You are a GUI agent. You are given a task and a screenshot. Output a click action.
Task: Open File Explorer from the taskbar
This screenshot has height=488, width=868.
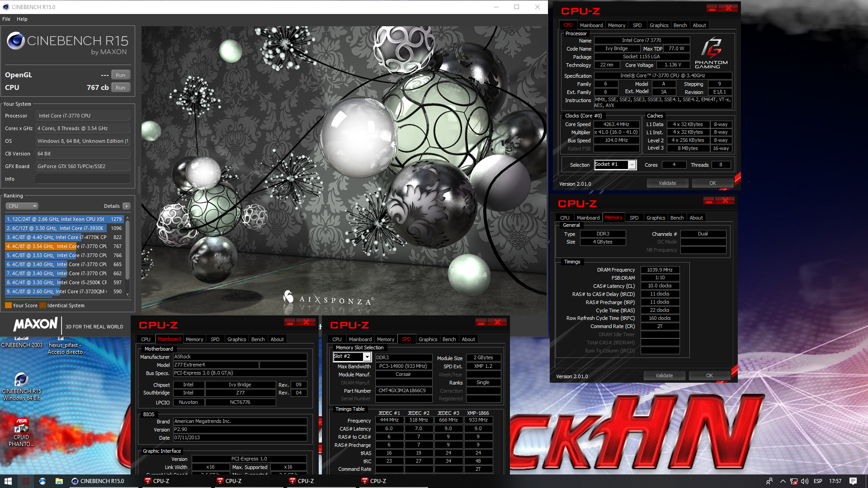pos(59,481)
